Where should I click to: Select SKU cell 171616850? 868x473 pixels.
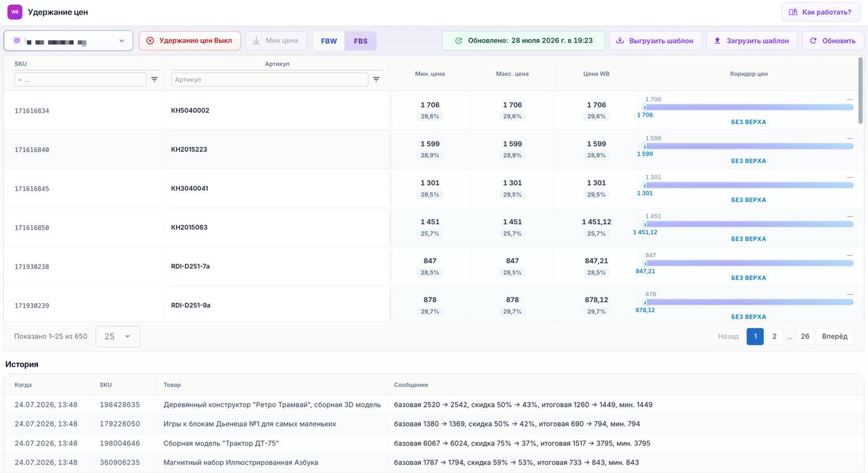[32, 228]
